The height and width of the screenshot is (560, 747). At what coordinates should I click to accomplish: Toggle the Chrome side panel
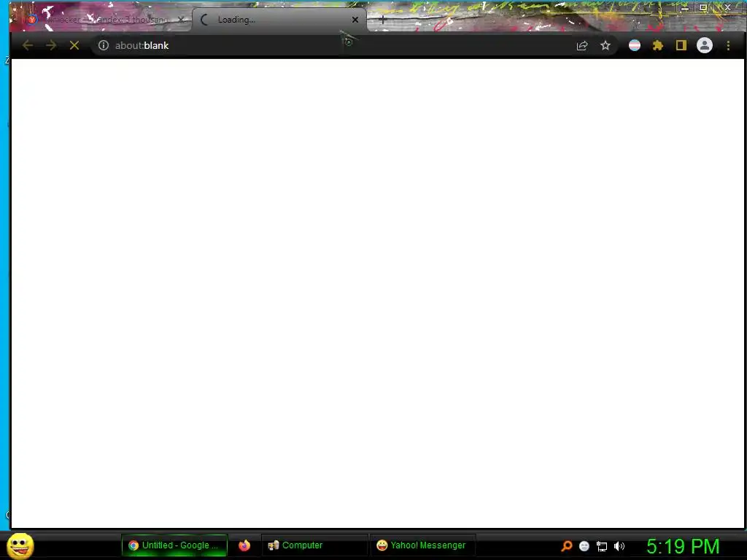coord(681,45)
